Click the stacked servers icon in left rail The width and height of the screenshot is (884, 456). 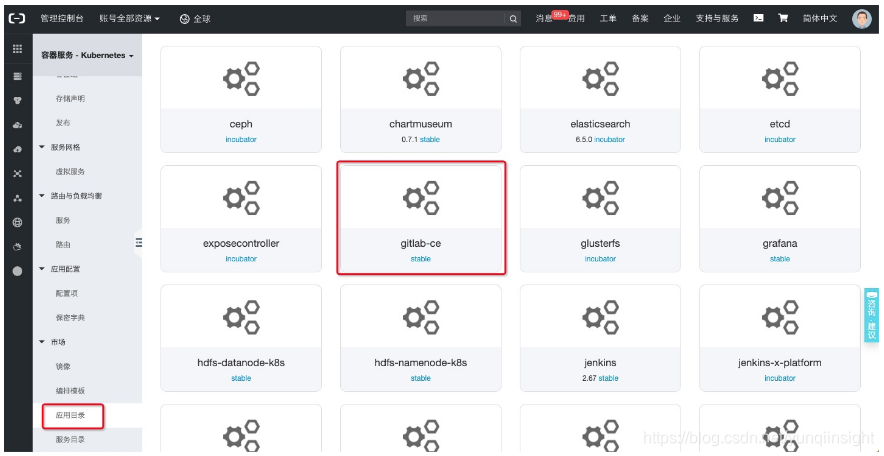point(17,76)
